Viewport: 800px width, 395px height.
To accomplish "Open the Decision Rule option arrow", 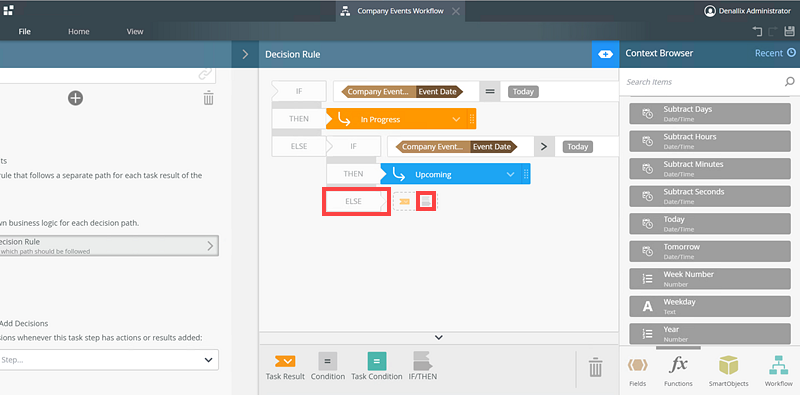I will pyautogui.click(x=210, y=245).
